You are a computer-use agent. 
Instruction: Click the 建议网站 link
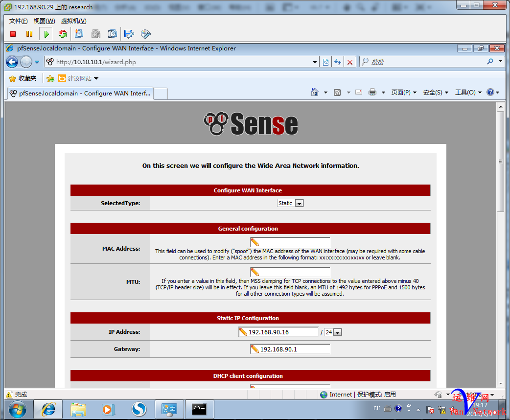(x=75, y=78)
